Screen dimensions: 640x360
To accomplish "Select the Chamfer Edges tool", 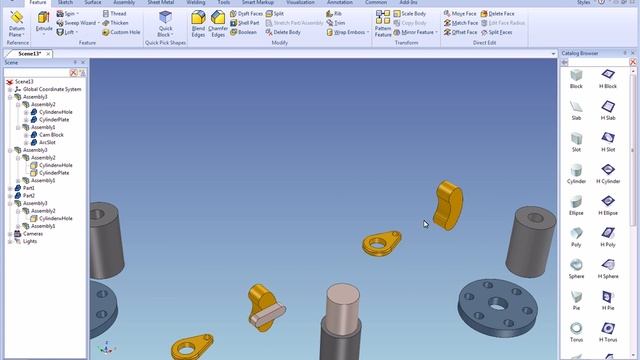I will pos(218,24).
